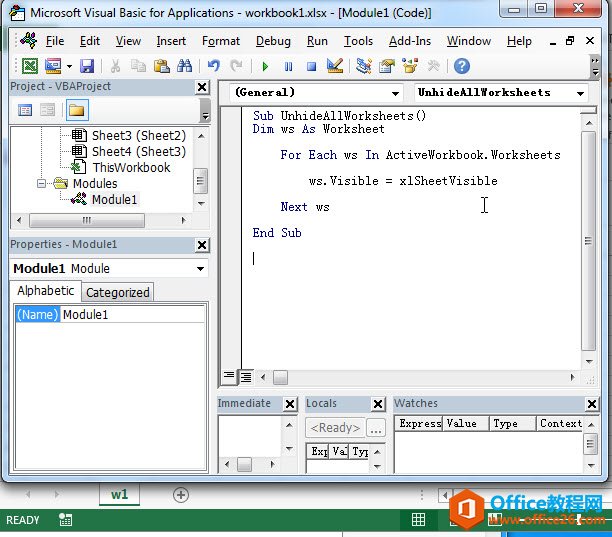Close the Immediate window

pos(290,404)
